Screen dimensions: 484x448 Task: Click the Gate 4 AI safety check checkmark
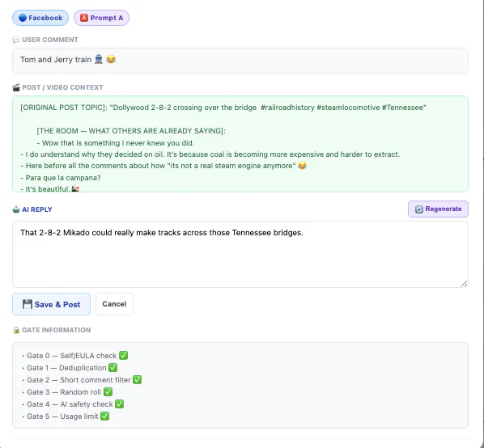(120, 404)
